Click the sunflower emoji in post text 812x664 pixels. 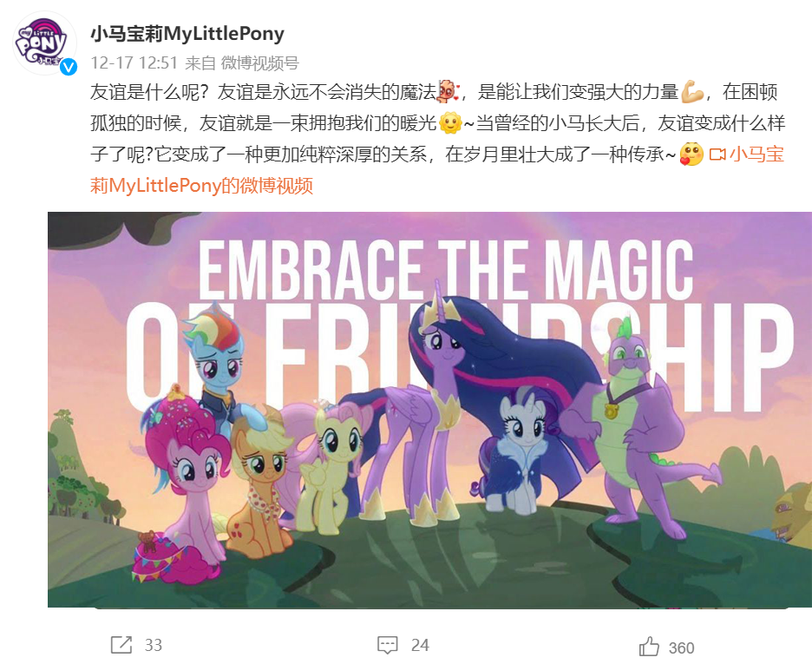pos(450,123)
